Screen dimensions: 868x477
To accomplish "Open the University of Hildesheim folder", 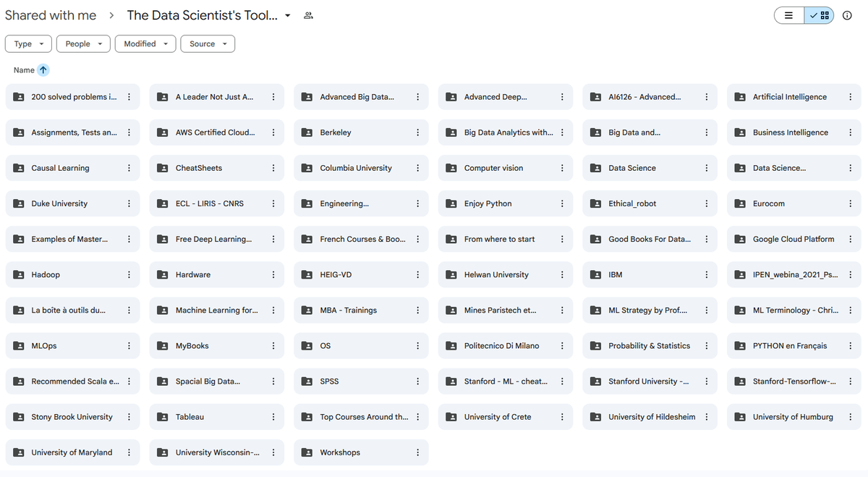I will point(650,417).
